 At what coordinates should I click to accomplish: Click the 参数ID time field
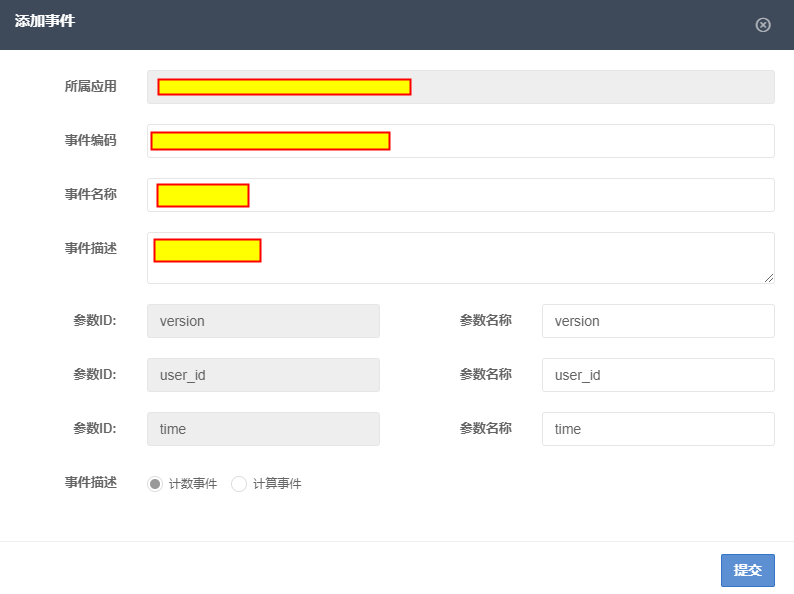tap(263, 429)
